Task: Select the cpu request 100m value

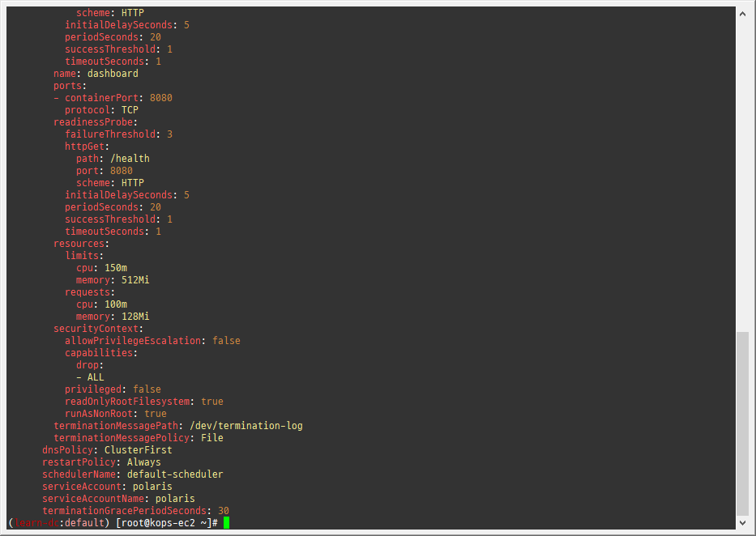Action: click(117, 304)
